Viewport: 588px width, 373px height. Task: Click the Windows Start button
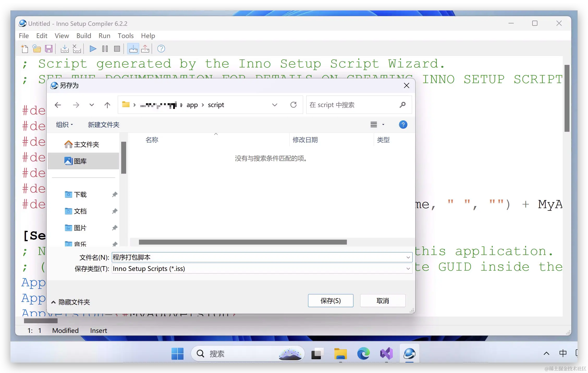[x=177, y=353]
